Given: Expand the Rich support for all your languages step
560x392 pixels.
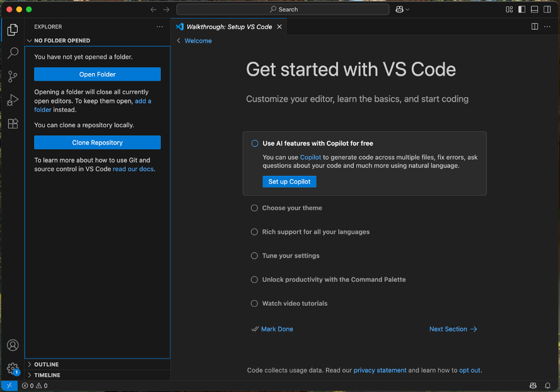Looking at the screenshot, I should point(316,232).
